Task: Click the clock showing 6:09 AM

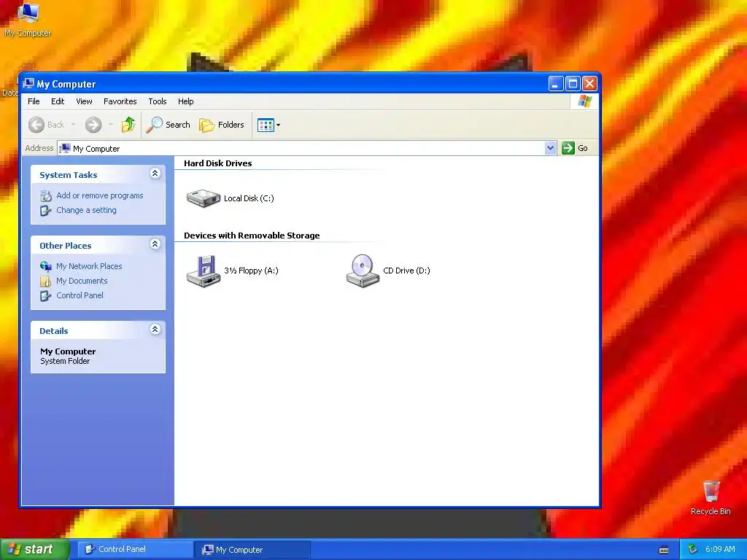Action: 720,550
